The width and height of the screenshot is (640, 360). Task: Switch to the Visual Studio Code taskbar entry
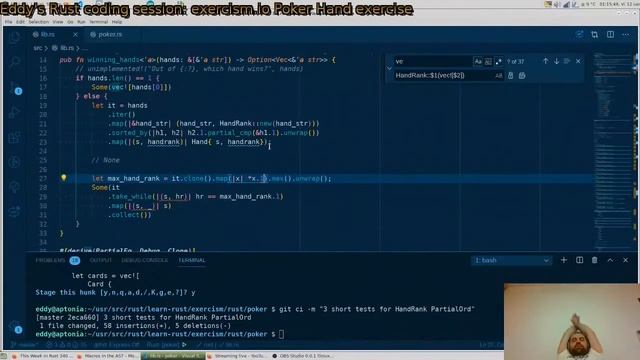[173, 356]
